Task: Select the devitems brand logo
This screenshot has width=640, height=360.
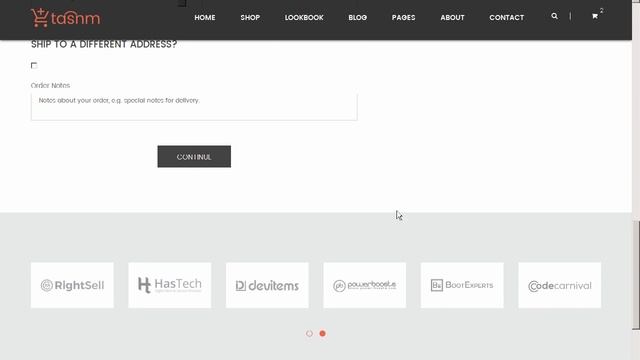Action: (267, 285)
